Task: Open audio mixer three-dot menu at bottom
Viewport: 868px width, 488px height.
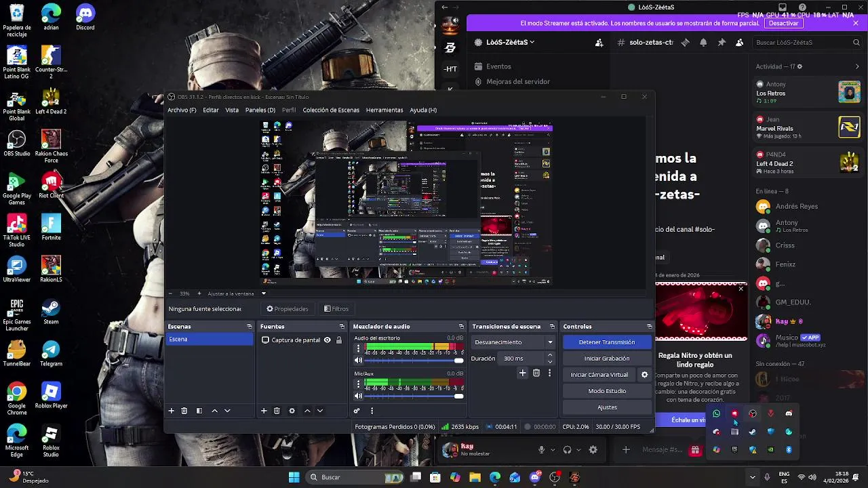Action: click(372, 411)
